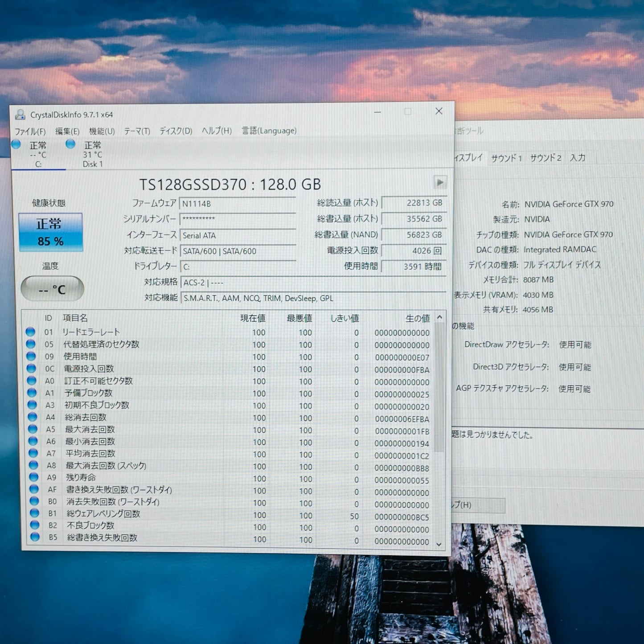The image size is (644, 644).
Task: Open the 機能(U) menu
Action: pyautogui.click(x=102, y=131)
